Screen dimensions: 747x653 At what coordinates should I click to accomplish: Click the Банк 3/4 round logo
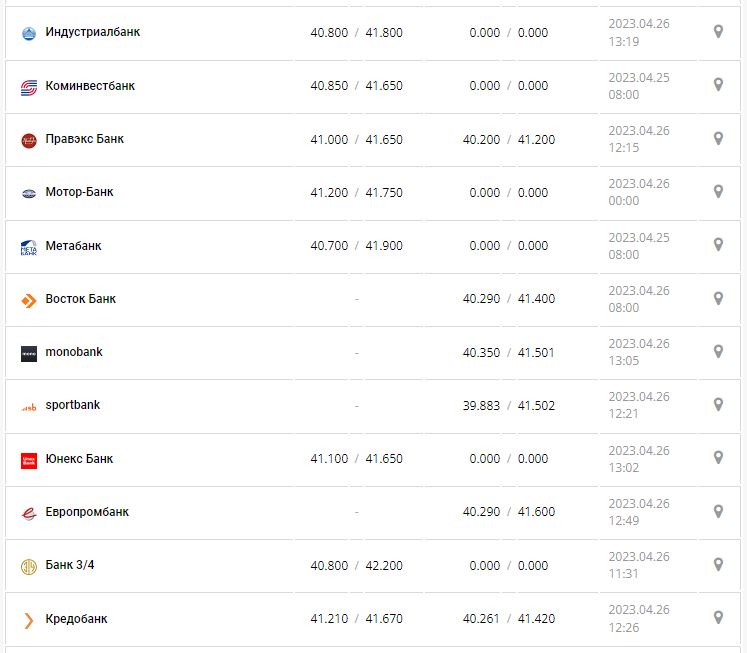click(28, 566)
